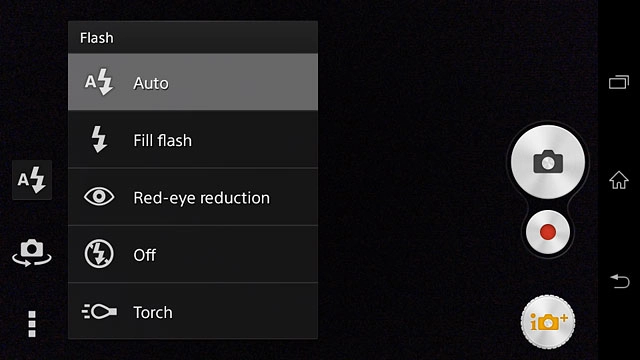640x360 pixels.
Task: Tap the torch flashlight icon
Action: pyautogui.click(x=99, y=311)
